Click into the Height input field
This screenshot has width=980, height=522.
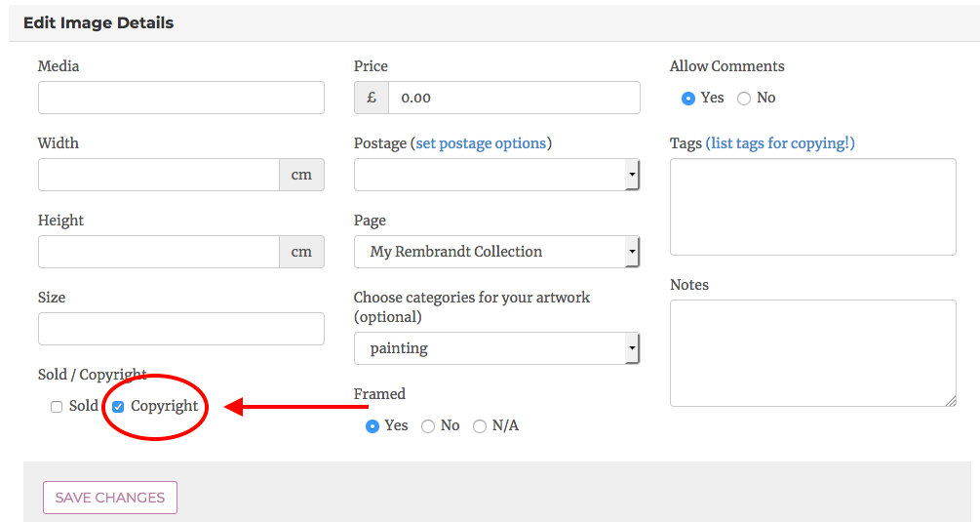[x=159, y=252]
